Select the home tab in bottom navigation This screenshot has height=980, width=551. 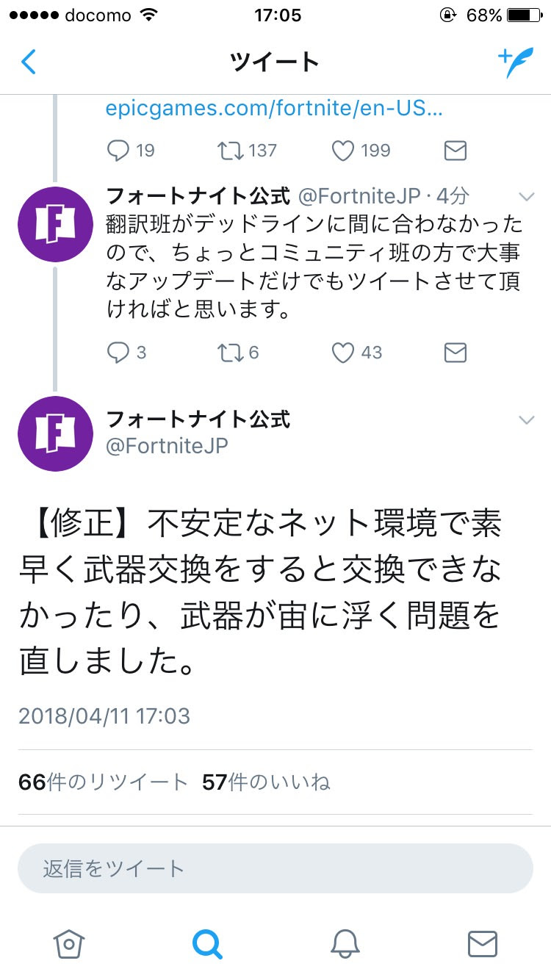pyautogui.click(x=68, y=945)
